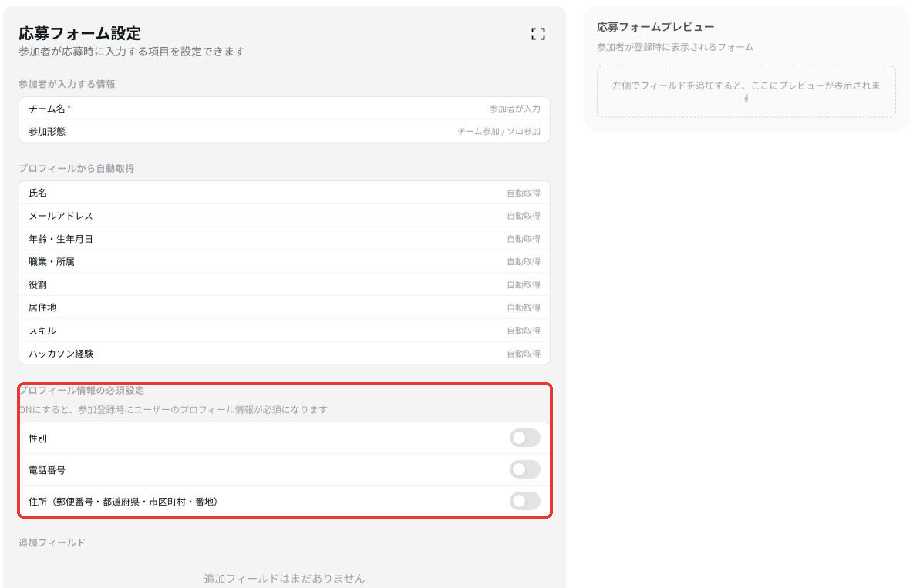Click the dashed preview placeholder box

[746, 92]
